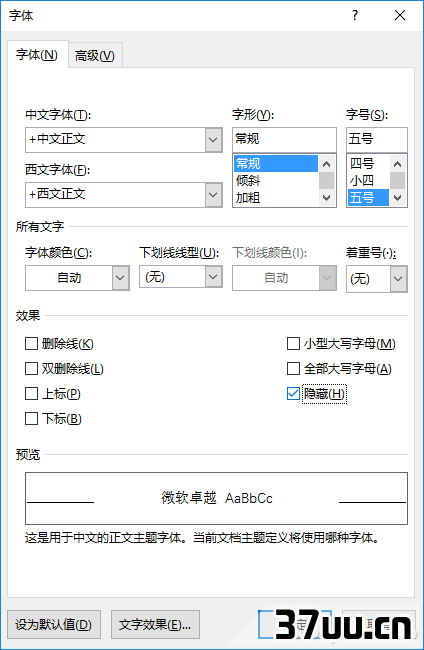Click the font style list down arrow

point(327,197)
